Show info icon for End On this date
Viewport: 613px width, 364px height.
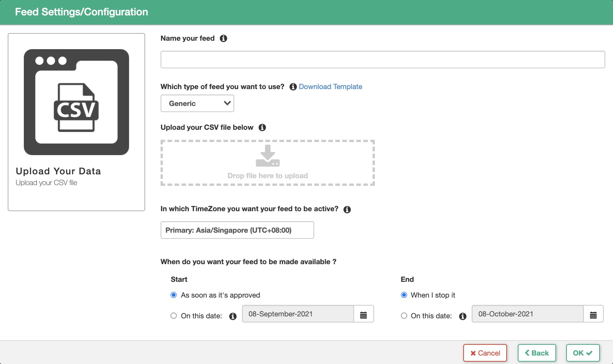click(463, 316)
